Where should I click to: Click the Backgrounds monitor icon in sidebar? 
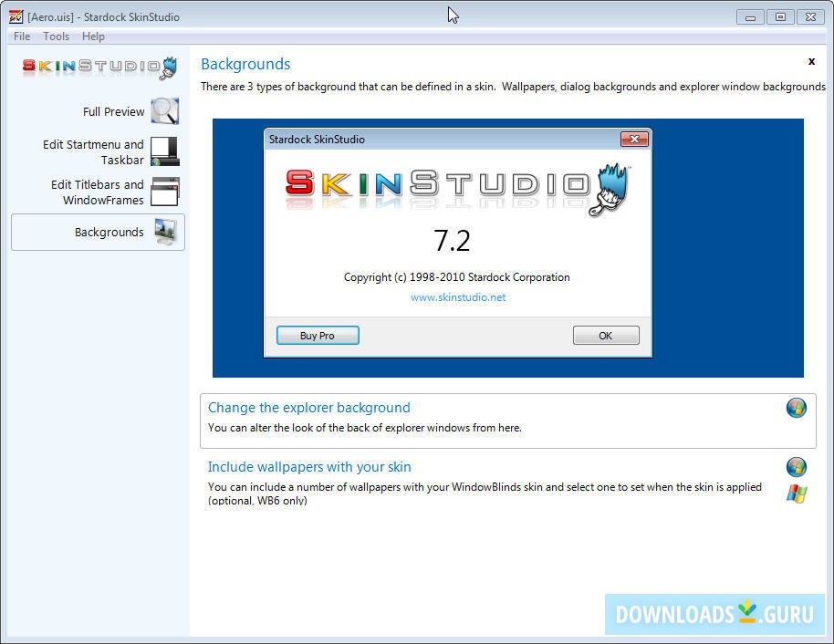[x=165, y=232]
